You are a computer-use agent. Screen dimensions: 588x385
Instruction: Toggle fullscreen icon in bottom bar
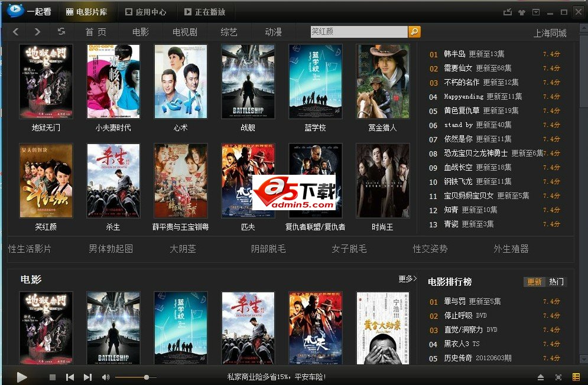click(558, 377)
